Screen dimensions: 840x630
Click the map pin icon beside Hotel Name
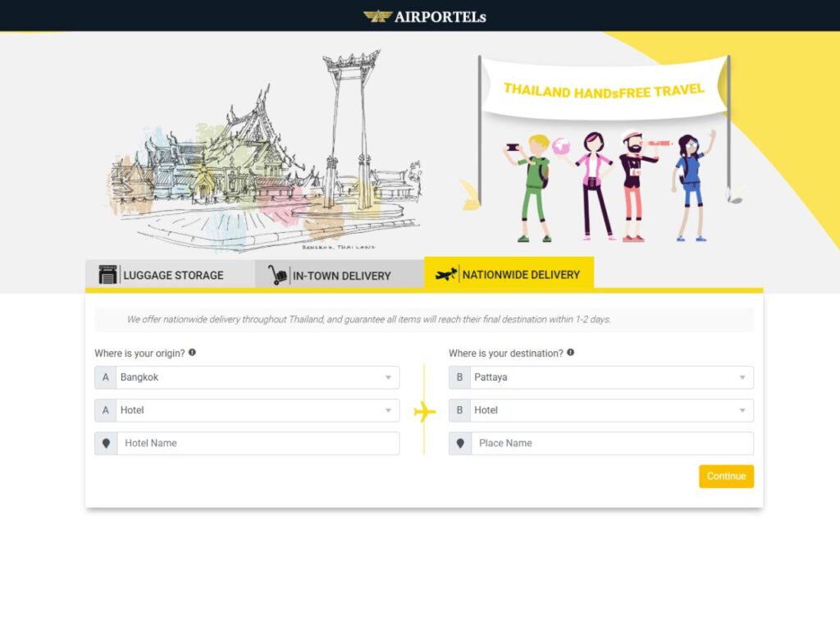(x=106, y=443)
